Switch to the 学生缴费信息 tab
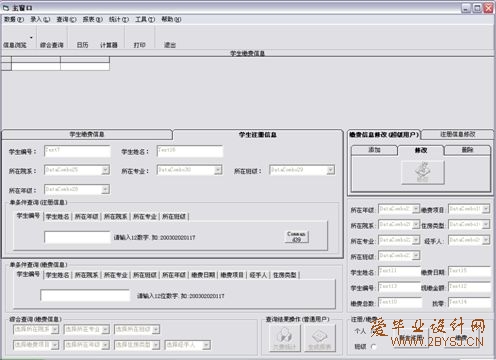This screenshot has height=360, width=496. coord(87,134)
